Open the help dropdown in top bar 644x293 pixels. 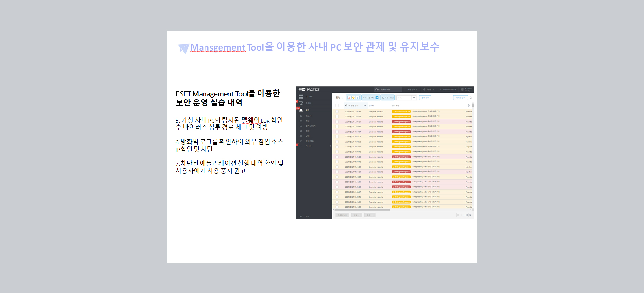click(429, 90)
